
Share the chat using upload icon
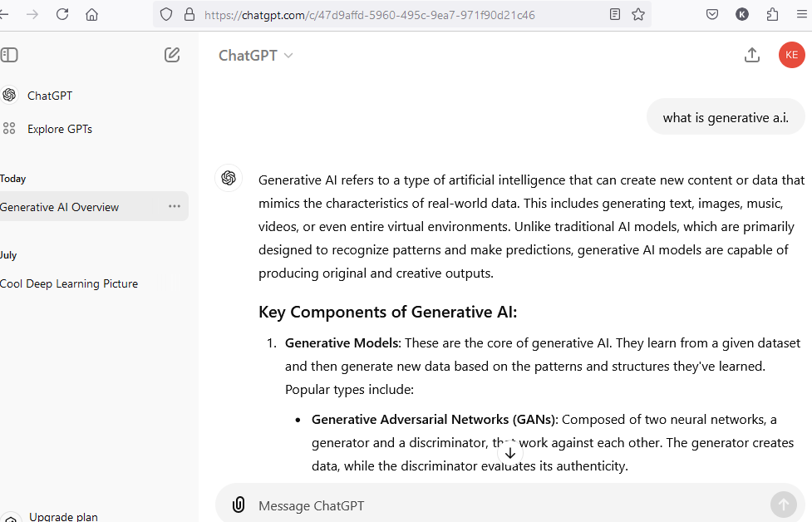[752, 55]
